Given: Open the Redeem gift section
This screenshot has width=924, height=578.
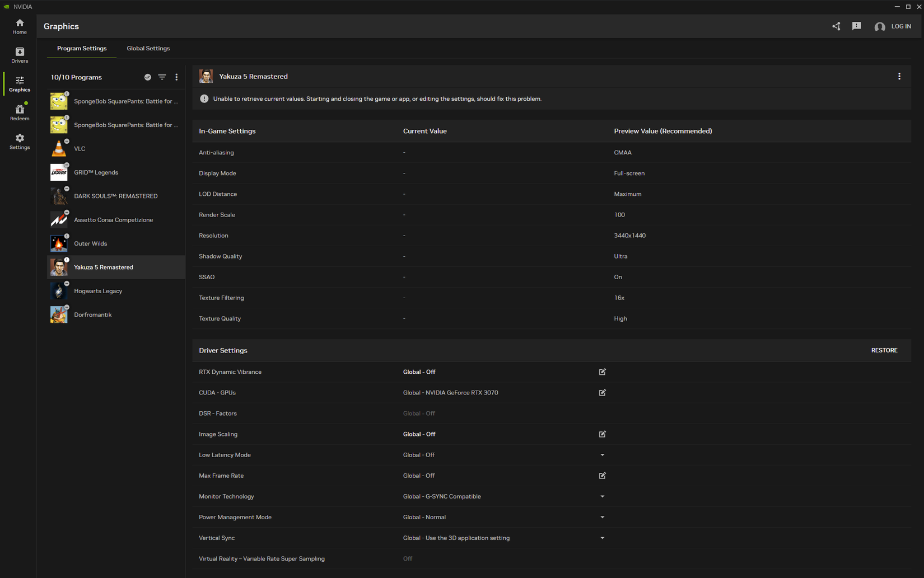Looking at the screenshot, I should (20, 112).
